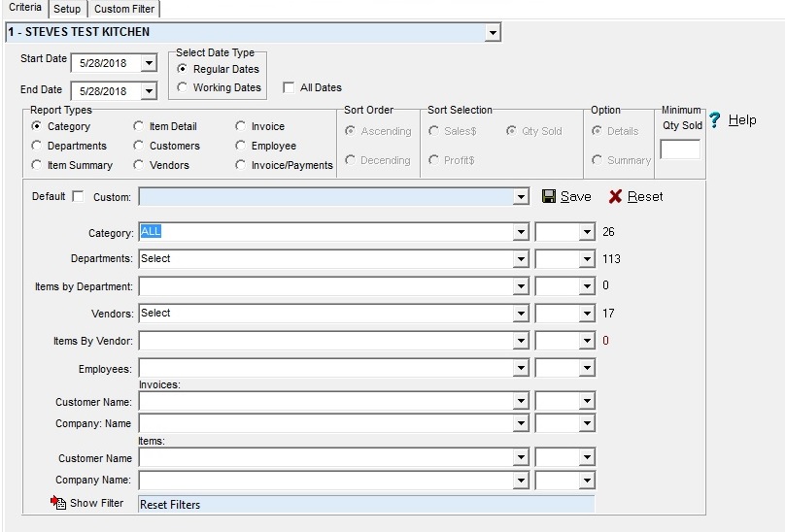The width and height of the screenshot is (786, 532).
Task: Select the Item Detail report type
Action: [x=139, y=126]
